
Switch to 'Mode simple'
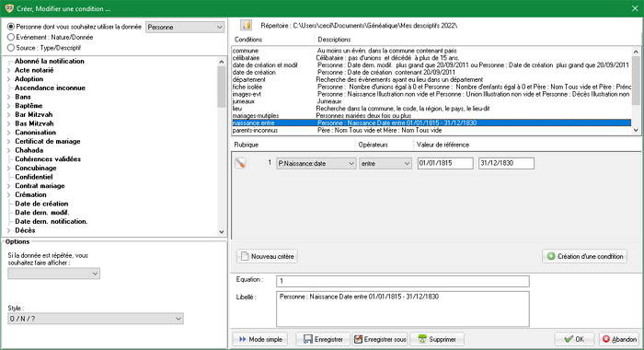click(x=260, y=339)
